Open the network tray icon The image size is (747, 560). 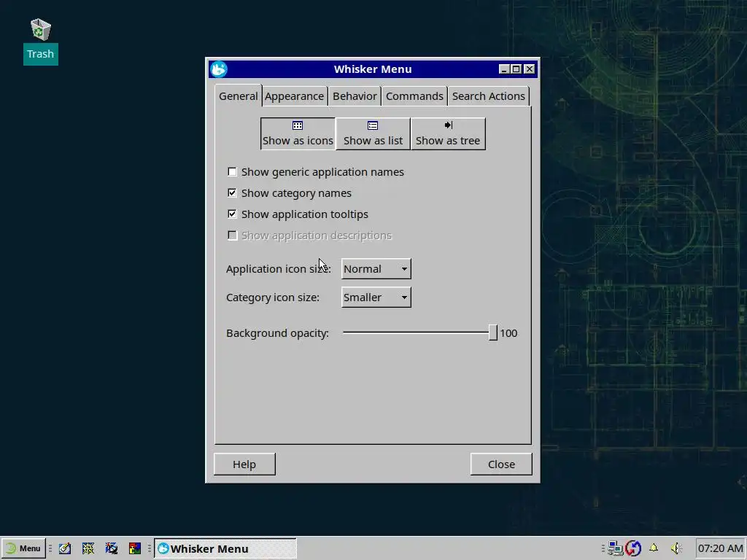click(x=615, y=548)
